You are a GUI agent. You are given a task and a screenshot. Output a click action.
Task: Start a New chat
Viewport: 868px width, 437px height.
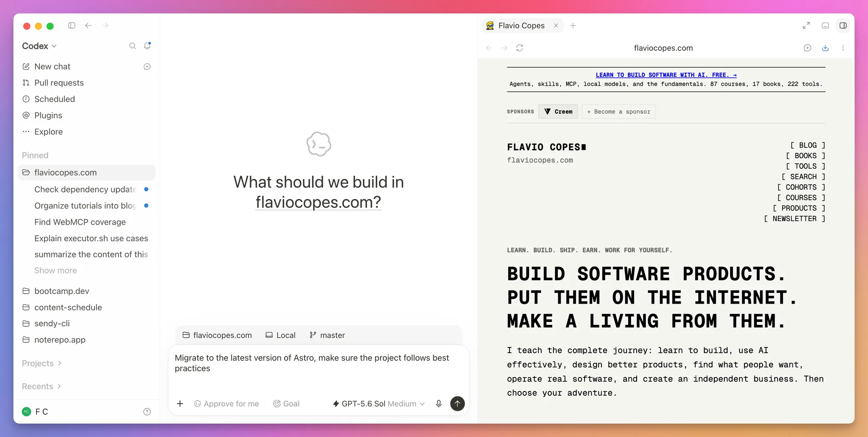[x=52, y=66]
